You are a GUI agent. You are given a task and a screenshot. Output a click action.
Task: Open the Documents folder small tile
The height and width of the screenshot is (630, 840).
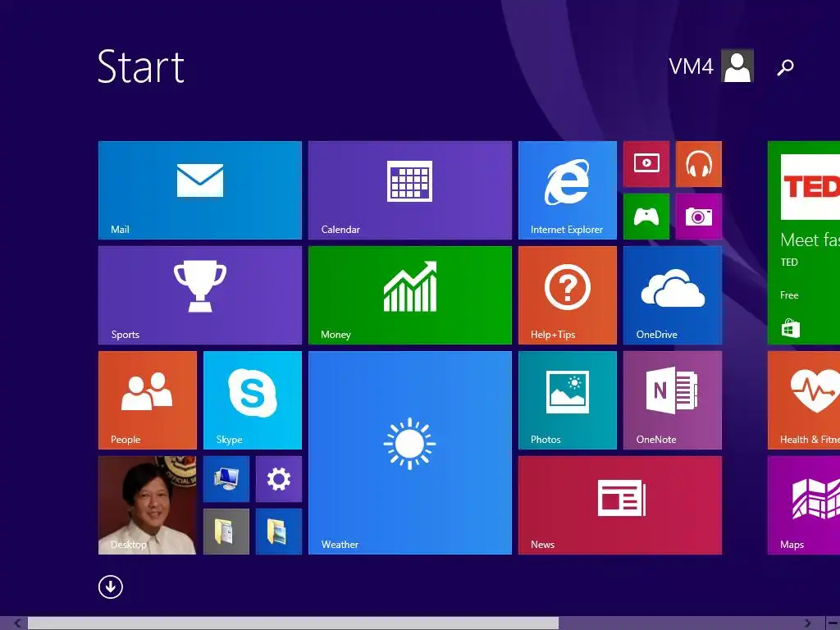click(x=226, y=532)
